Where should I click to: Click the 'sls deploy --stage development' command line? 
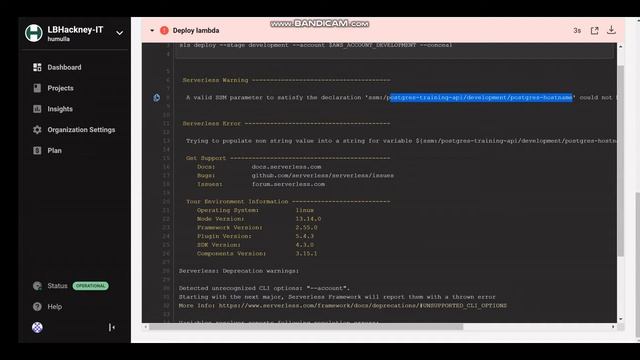pos(316,45)
